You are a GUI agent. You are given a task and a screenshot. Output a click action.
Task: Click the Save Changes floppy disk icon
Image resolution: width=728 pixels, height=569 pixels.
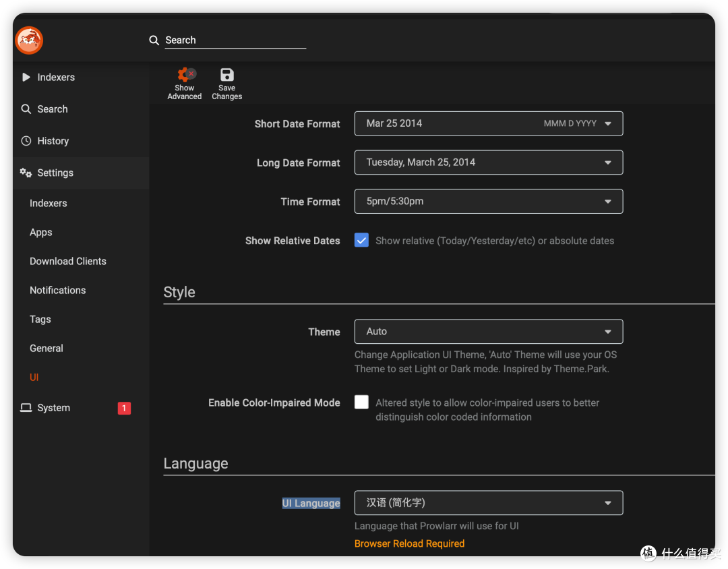tap(227, 74)
